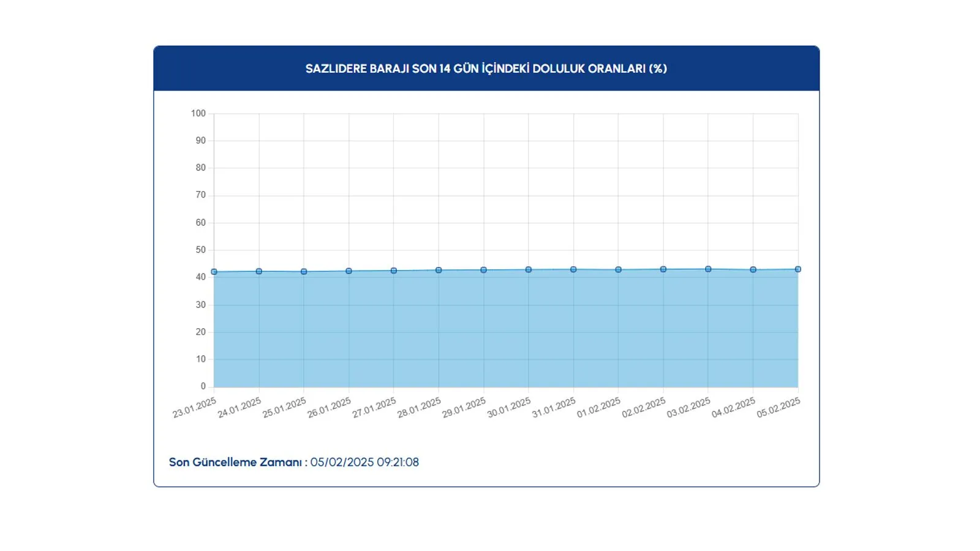This screenshot has height=551, width=980.
Task: Click the chart point for 25.01.2025
Action: coord(304,272)
